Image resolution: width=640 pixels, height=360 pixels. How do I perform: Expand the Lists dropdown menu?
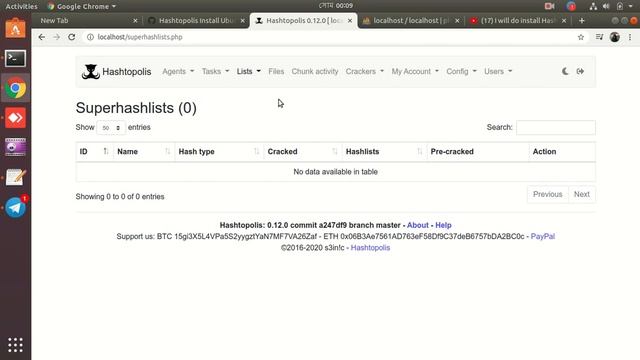click(249, 71)
